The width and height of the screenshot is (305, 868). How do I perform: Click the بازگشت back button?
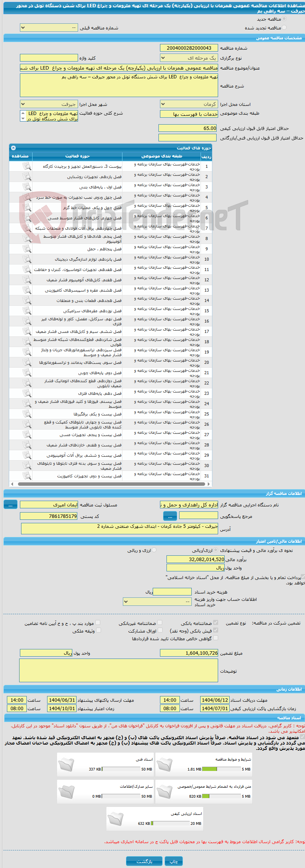pyautogui.click(x=144, y=862)
